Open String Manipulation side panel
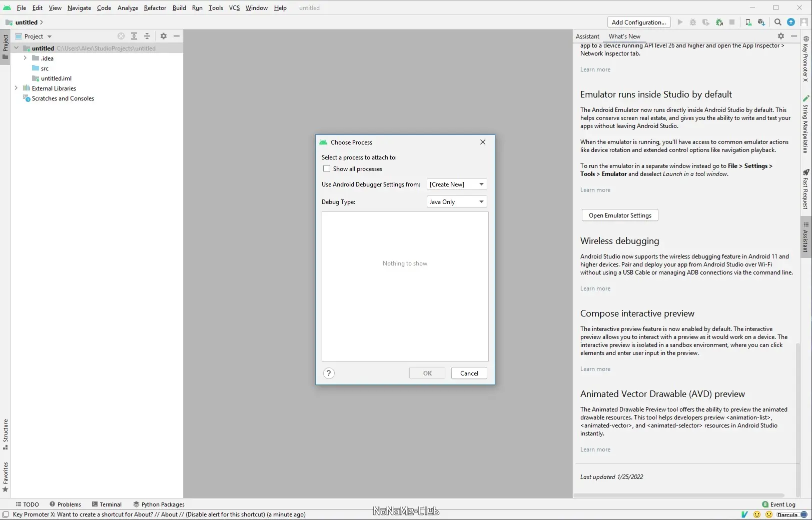 coord(805,124)
